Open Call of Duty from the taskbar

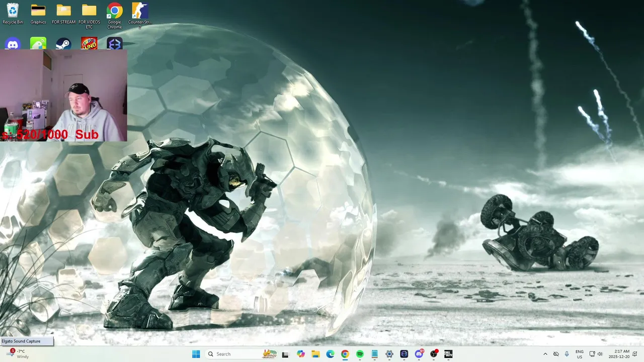pyautogui.click(x=448, y=354)
